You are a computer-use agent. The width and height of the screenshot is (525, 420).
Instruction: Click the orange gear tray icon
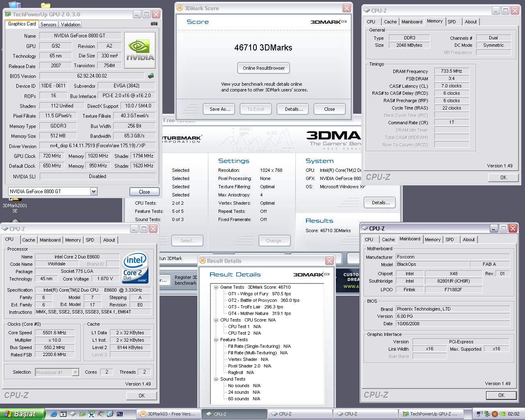coord(495,414)
